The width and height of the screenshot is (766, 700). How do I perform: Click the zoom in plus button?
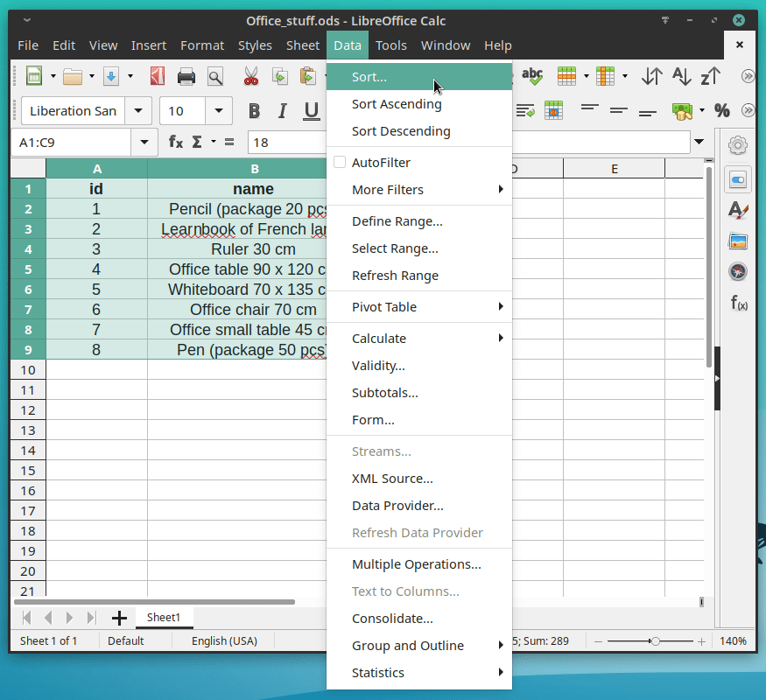click(x=701, y=641)
